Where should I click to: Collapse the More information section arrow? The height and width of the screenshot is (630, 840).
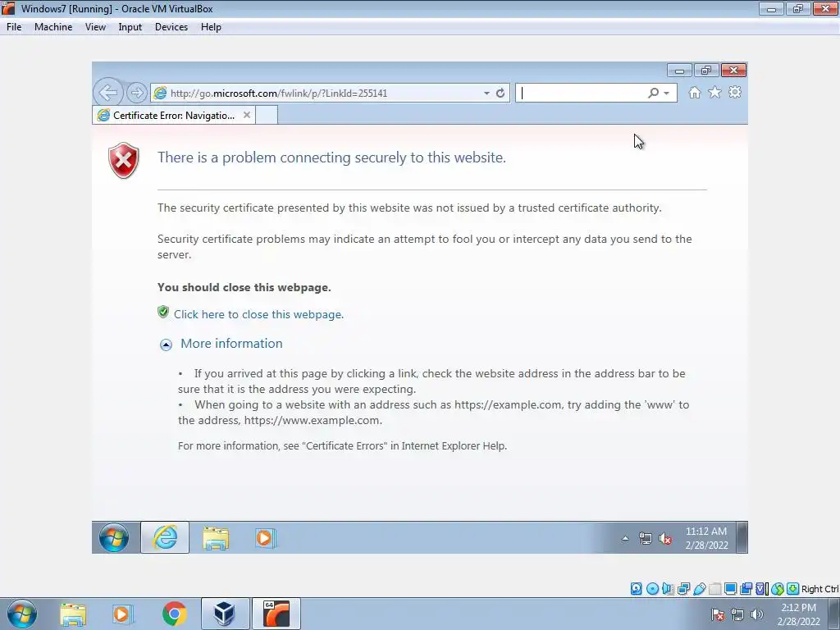166,345
